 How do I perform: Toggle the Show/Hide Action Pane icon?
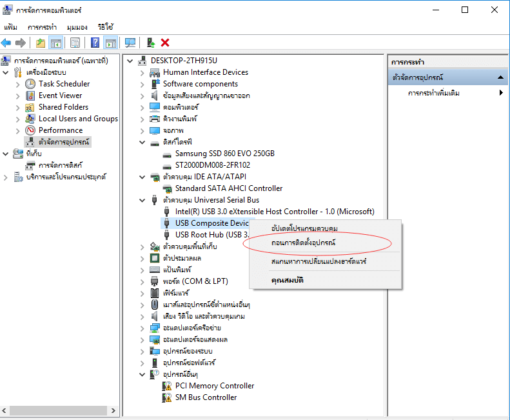click(110, 43)
